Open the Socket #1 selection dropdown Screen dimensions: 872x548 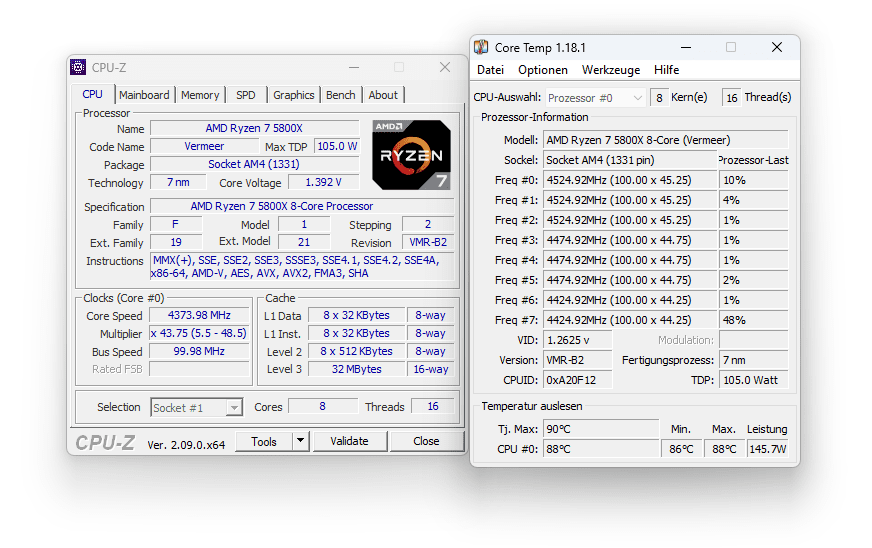pyautogui.click(x=196, y=408)
